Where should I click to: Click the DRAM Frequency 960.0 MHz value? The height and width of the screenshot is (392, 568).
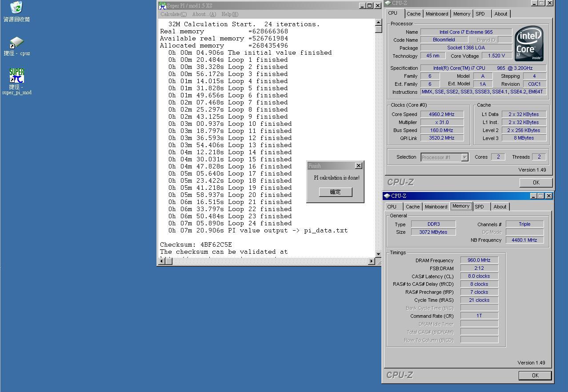pyautogui.click(x=479, y=260)
